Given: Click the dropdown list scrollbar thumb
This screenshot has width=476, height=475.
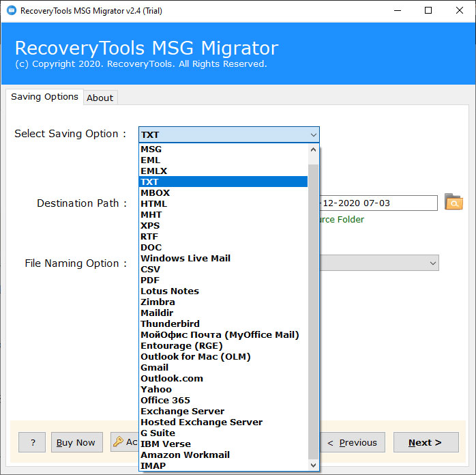Looking at the screenshot, I should coord(313,312).
